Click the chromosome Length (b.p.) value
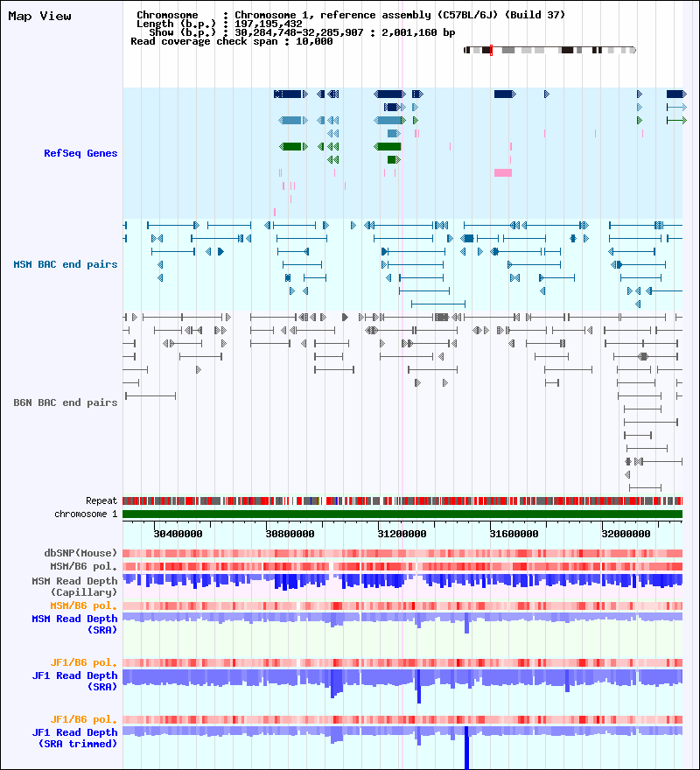Image resolution: width=700 pixels, height=770 pixels. 269,24
